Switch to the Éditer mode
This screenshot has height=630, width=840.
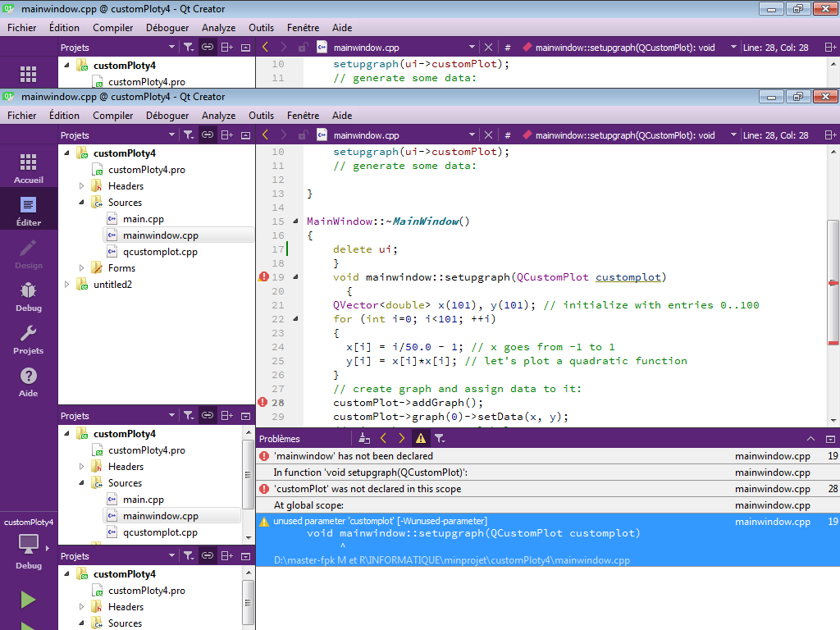(x=29, y=211)
